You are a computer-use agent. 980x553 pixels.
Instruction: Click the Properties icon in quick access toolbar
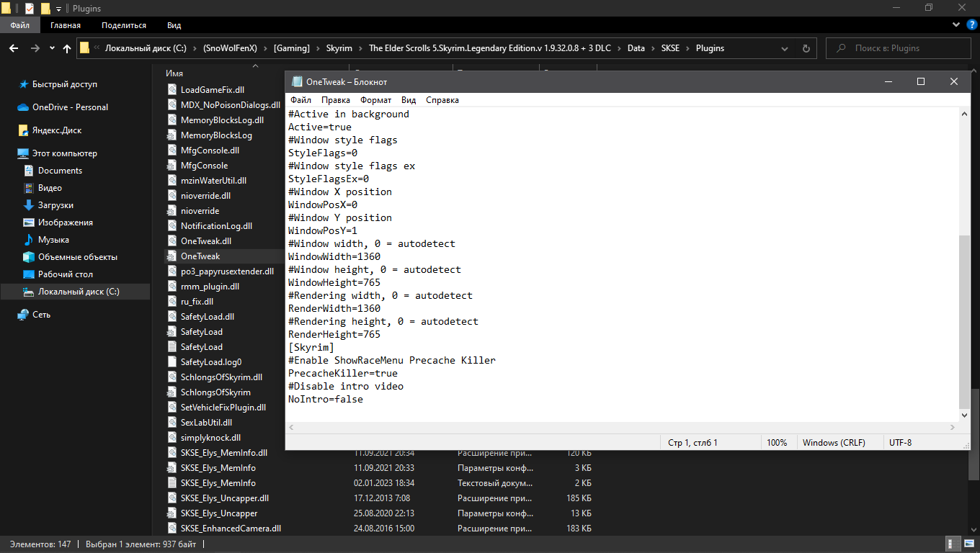pyautogui.click(x=30, y=9)
